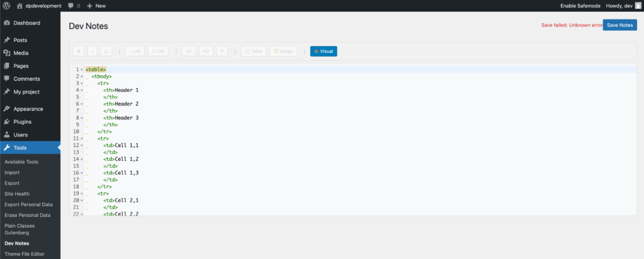Image resolution: width=644 pixels, height=259 pixels.
Task: Switch to Visual editor mode
Action: coord(324,52)
